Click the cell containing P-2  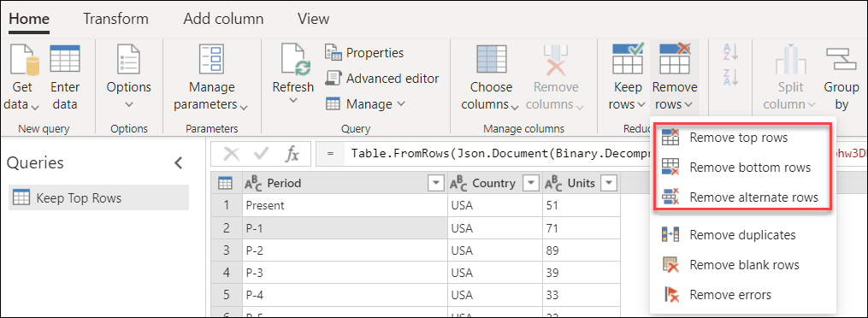345,251
